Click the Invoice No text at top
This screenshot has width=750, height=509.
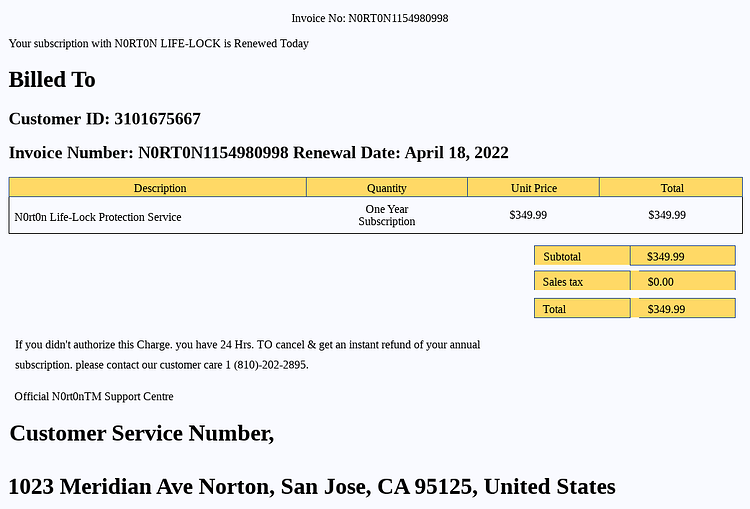tap(370, 18)
